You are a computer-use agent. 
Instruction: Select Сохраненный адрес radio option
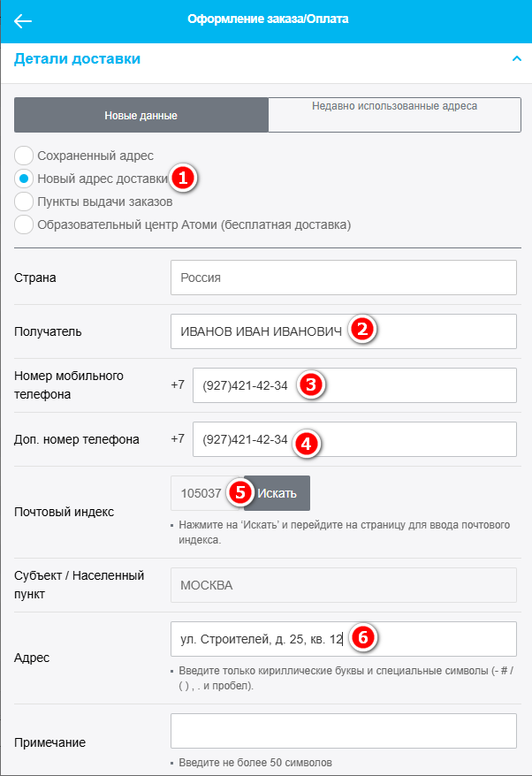(25, 156)
